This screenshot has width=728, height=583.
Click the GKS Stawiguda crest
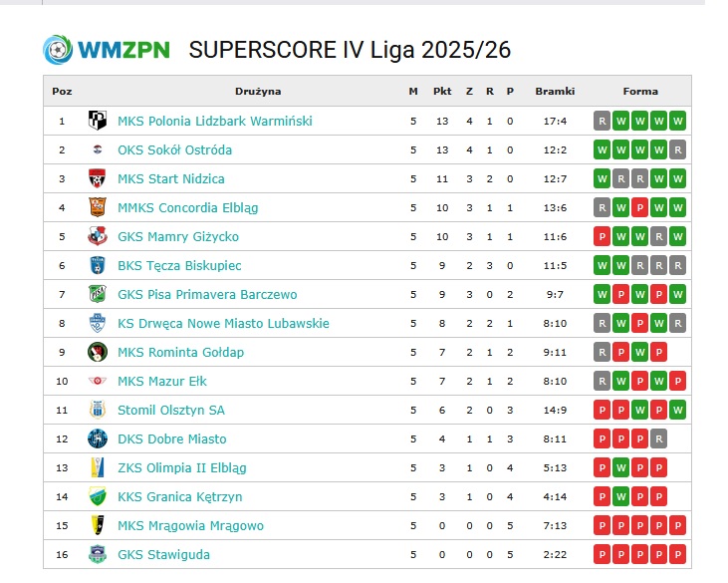click(x=98, y=554)
